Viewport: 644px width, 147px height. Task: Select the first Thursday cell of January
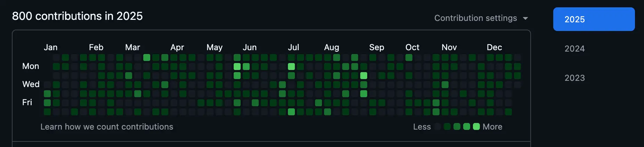(47, 94)
